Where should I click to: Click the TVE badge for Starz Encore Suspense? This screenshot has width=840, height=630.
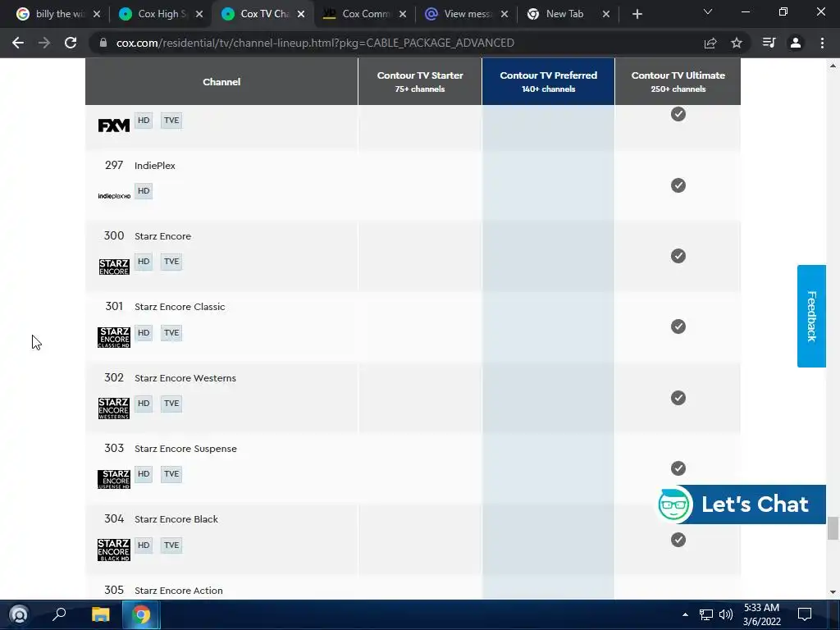point(171,474)
